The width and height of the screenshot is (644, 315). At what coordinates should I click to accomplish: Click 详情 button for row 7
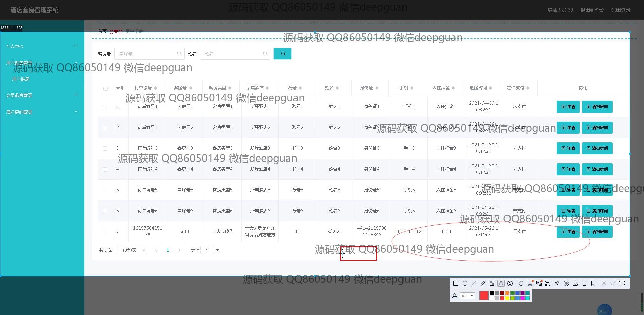[568, 232]
